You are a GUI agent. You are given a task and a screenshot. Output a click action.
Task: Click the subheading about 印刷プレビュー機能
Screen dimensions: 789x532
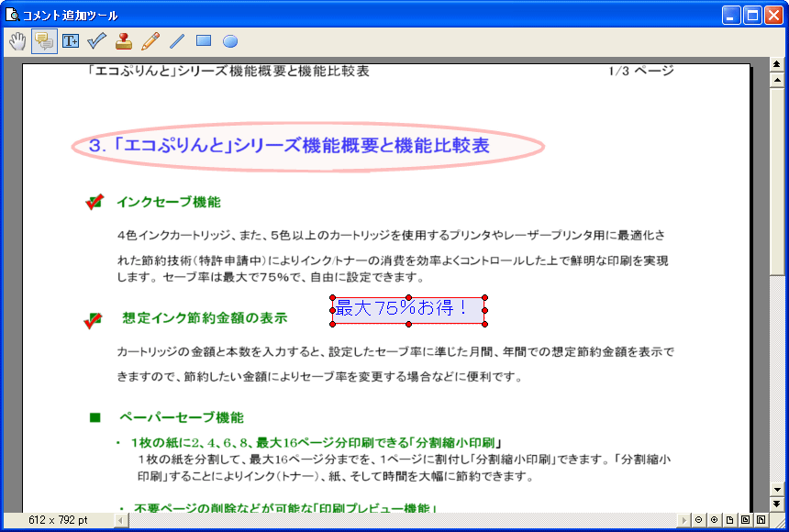point(284,508)
